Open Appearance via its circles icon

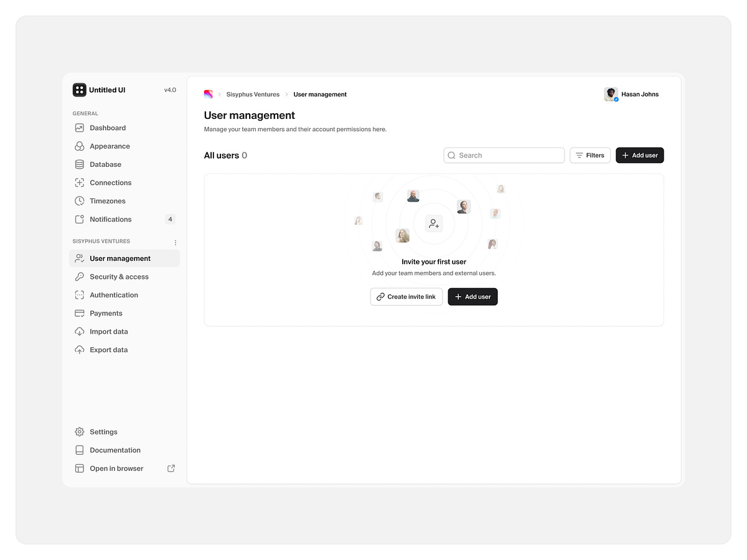79,146
